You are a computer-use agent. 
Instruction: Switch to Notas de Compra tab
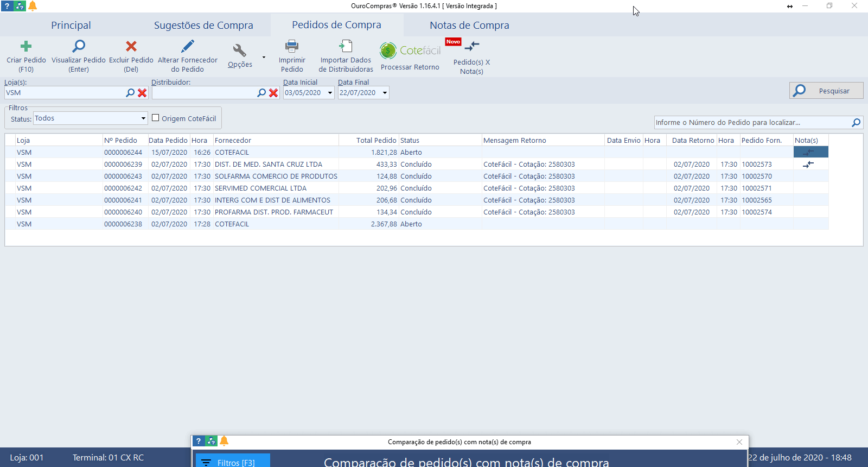469,26
